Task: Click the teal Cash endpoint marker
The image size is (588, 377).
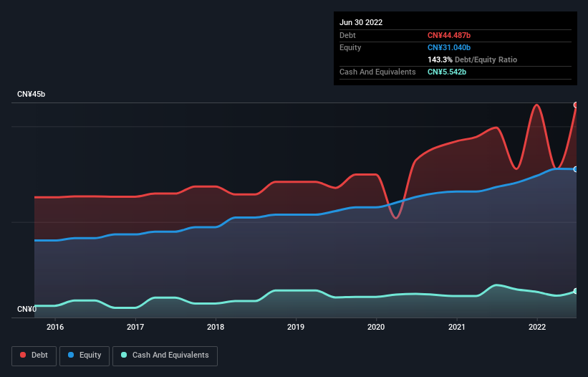Action: click(576, 291)
